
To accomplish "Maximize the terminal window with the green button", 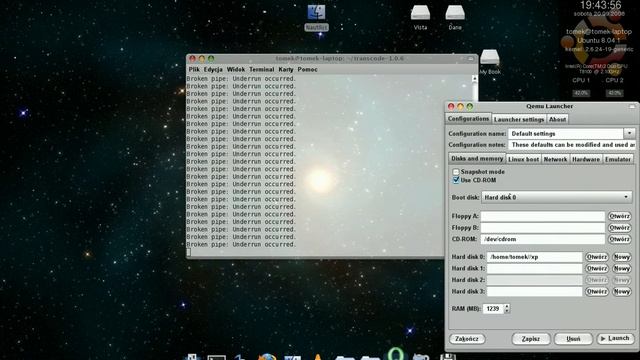I will click(x=211, y=59).
